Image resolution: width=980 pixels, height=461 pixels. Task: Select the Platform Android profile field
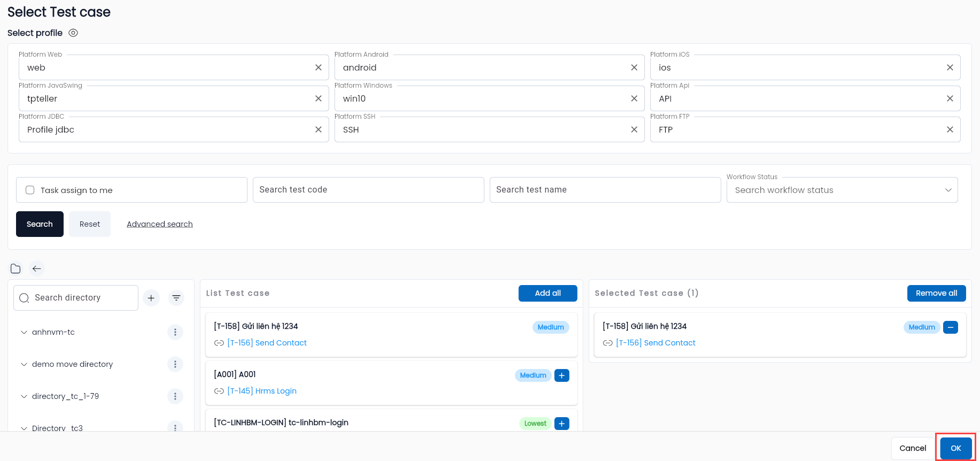click(489, 67)
